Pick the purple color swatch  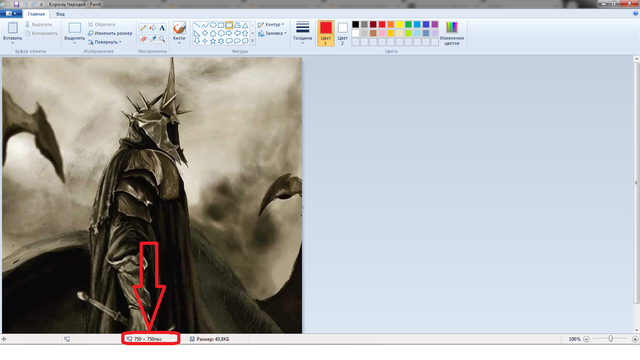[x=435, y=24]
